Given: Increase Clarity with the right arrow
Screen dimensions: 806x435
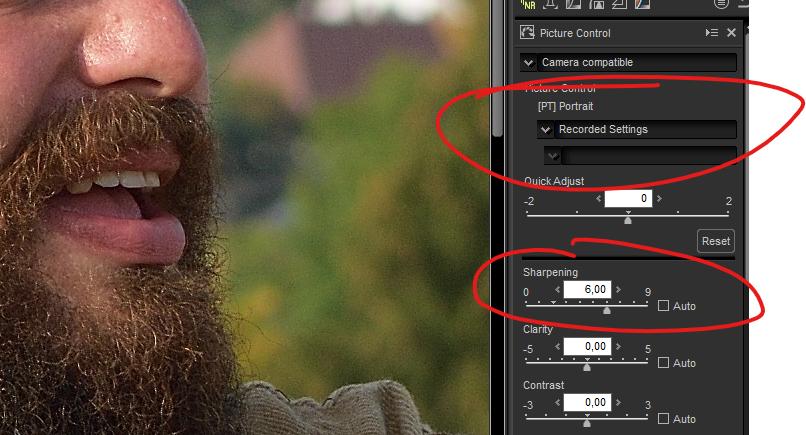Looking at the screenshot, I should click(x=618, y=347).
